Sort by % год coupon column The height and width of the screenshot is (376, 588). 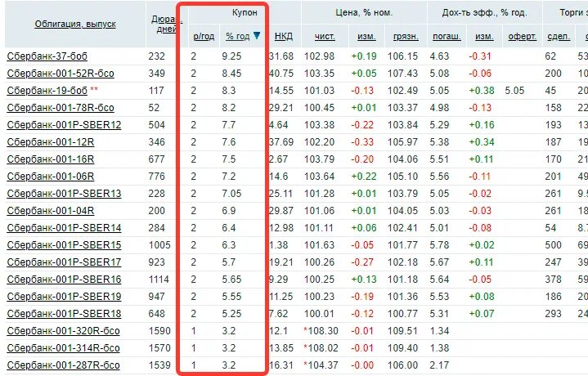tap(237, 36)
